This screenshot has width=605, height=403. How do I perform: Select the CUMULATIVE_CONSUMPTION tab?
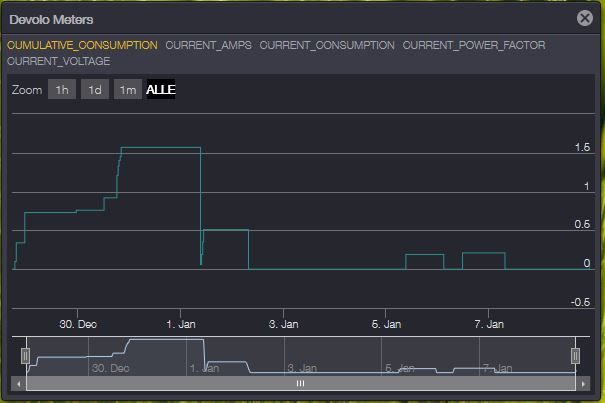point(82,45)
